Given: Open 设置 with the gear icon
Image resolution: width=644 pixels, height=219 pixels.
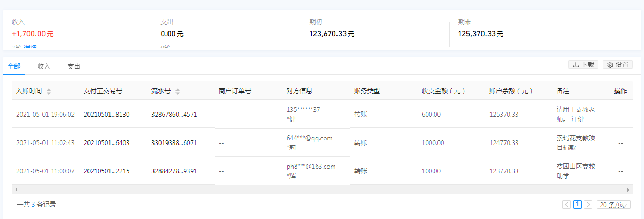Looking at the screenshot, I should coord(617,65).
